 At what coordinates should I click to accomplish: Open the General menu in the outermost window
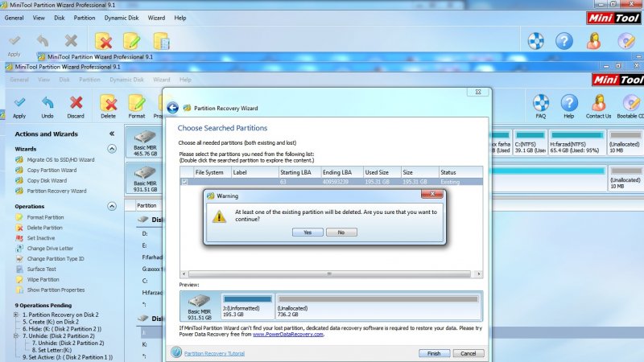(x=14, y=18)
